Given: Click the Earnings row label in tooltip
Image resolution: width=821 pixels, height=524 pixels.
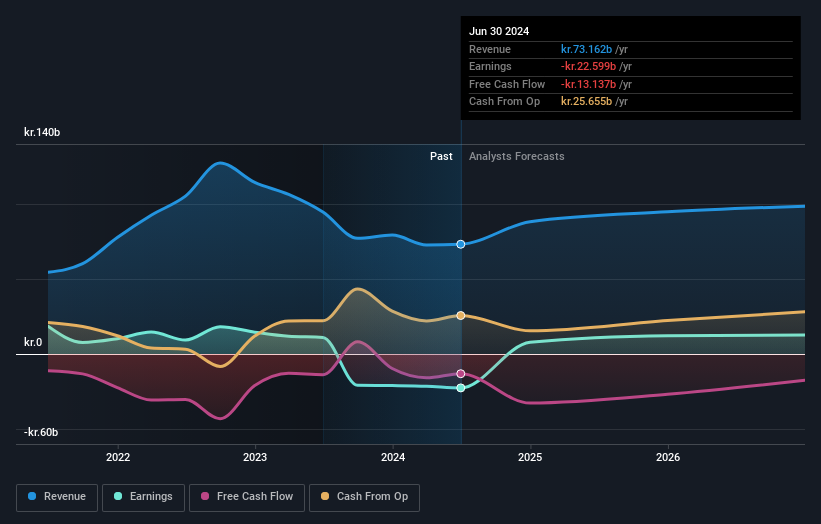Looking at the screenshot, I should (490, 66).
